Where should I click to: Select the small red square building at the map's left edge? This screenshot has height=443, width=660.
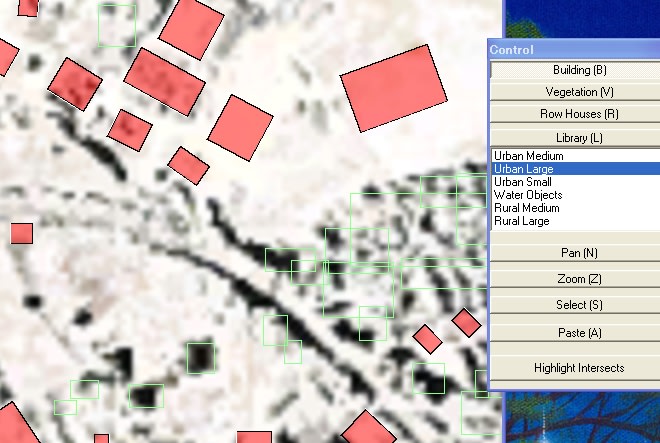coord(21,233)
